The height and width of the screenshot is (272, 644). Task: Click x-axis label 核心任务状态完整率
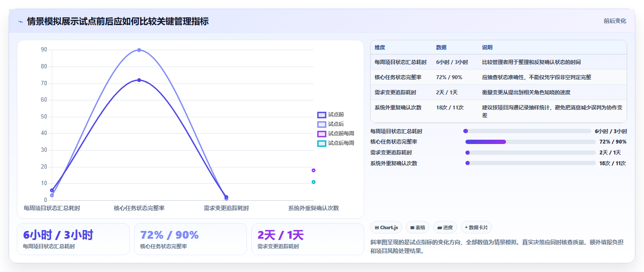tap(139, 208)
